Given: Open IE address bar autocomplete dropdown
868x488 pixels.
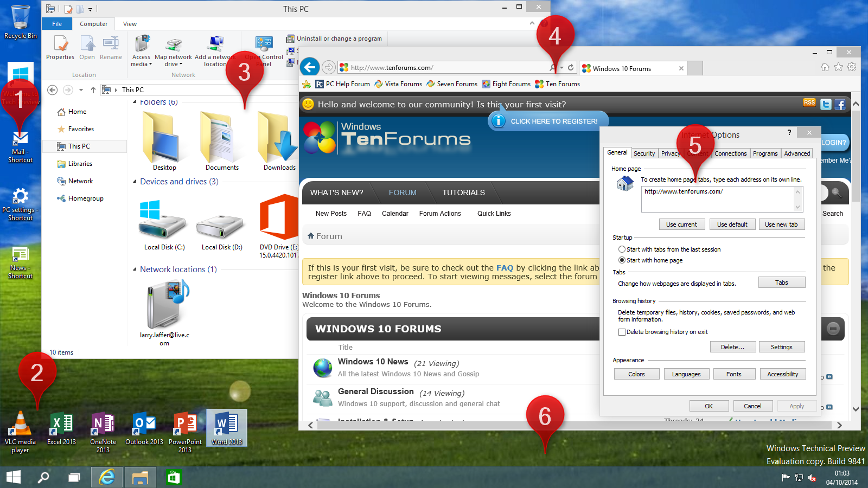Looking at the screenshot, I should (562, 68).
